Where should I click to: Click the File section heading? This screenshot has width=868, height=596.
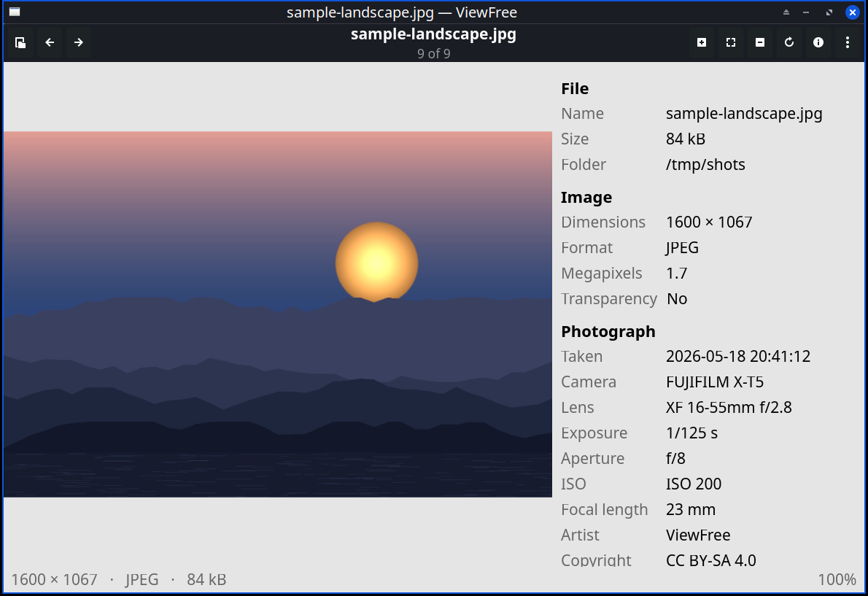[x=575, y=88]
